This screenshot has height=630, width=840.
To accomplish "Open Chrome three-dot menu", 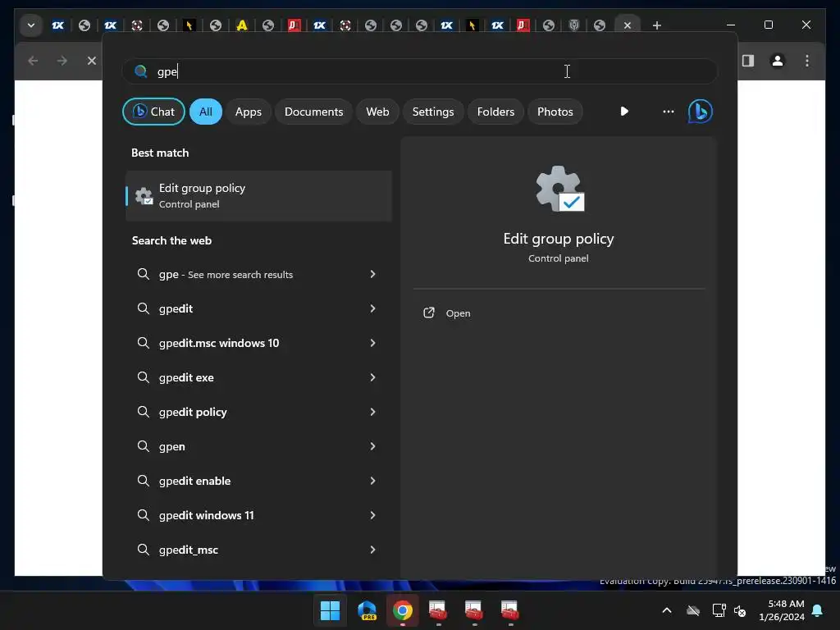I will tap(807, 61).
